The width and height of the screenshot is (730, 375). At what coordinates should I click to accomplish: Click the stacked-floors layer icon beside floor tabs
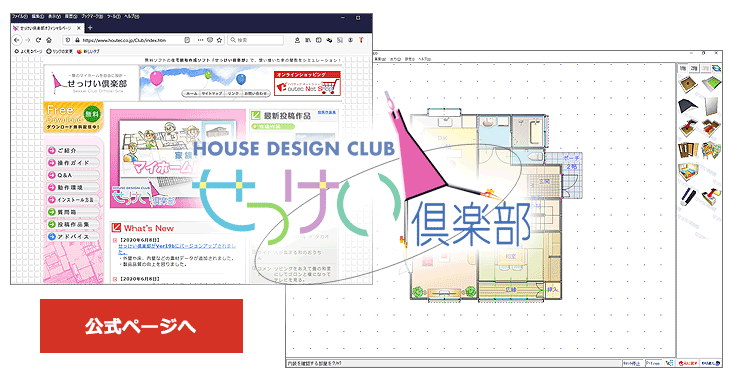(x=716, y=68)
